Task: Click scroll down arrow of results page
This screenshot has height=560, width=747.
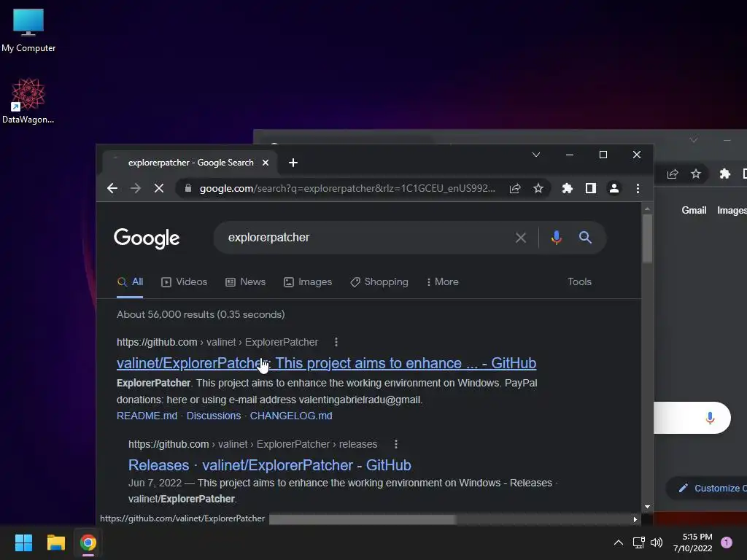Action: [647, 507]
